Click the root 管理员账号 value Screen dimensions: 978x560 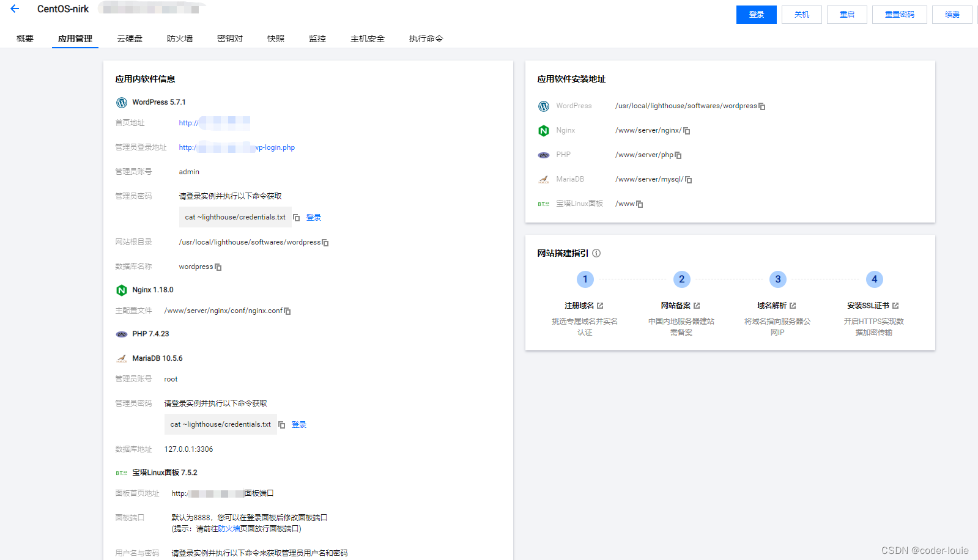(x=171, y=379)
